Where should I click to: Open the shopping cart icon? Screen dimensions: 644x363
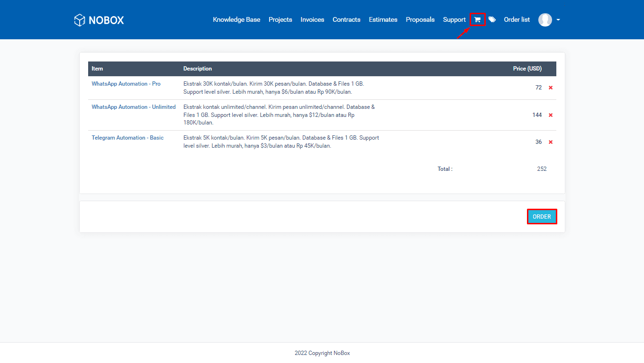(477, 19)
